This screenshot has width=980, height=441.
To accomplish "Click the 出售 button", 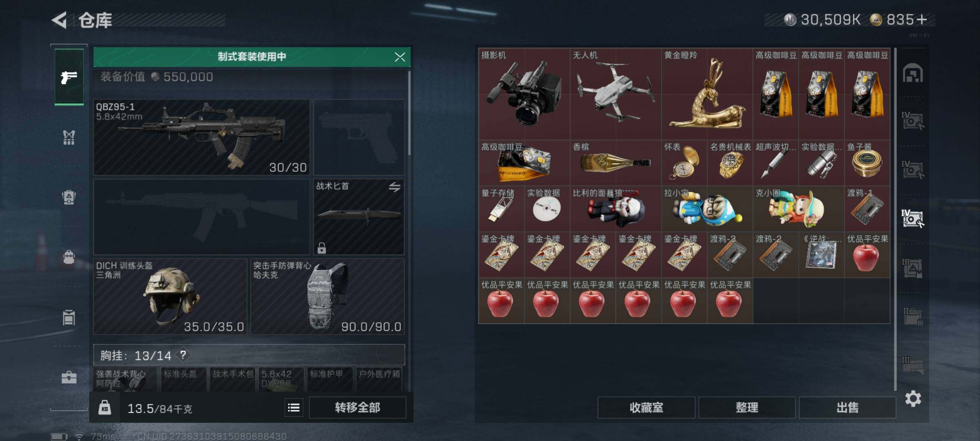I will click(x=847, y=408).
